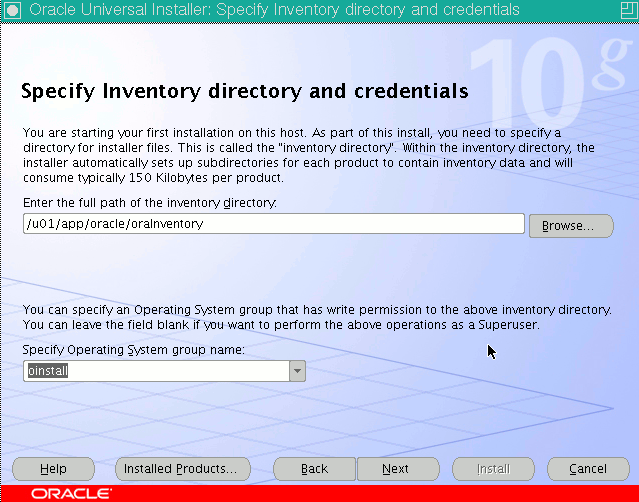Cancel the Oracle installation
The width and height of the screenshot is (639, 502).
pos(588,469)
